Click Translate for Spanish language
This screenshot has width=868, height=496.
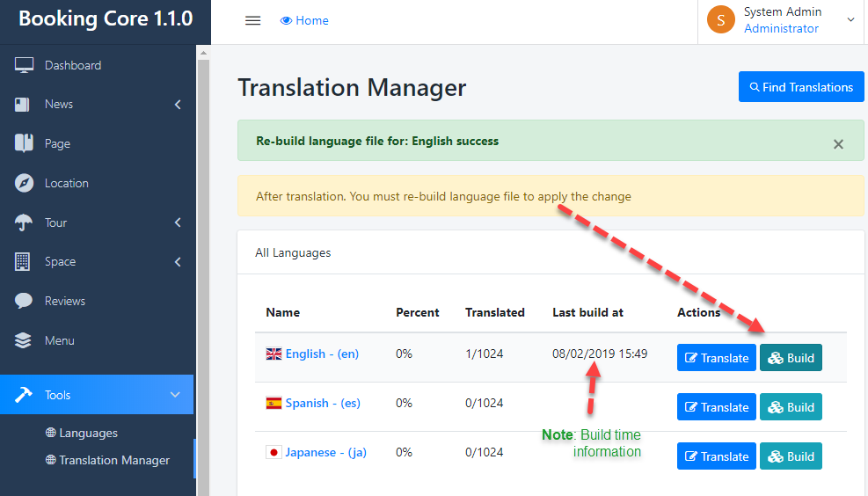(716, 407)
